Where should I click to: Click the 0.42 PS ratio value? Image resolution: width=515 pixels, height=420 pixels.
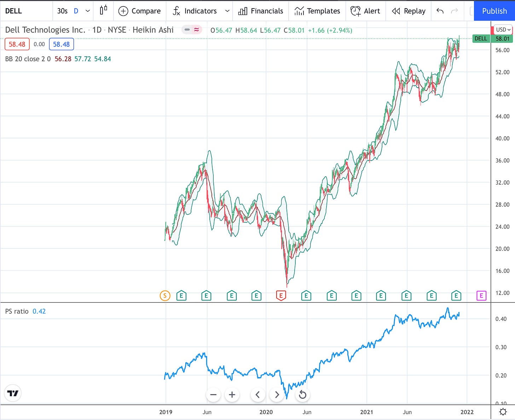point(39,311)
